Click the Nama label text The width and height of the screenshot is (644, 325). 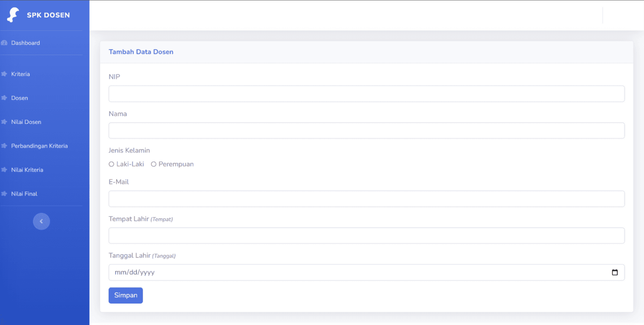tap(118, 114)
